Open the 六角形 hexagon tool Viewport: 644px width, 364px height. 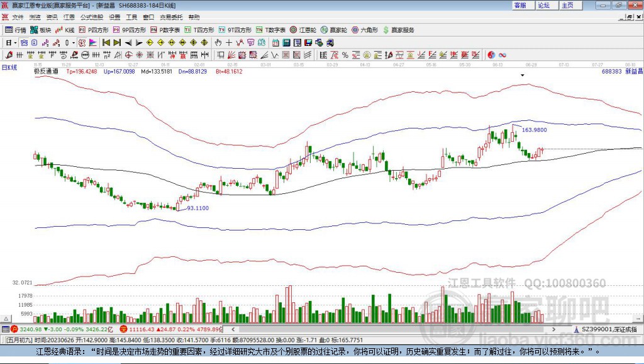coord(365,30)
